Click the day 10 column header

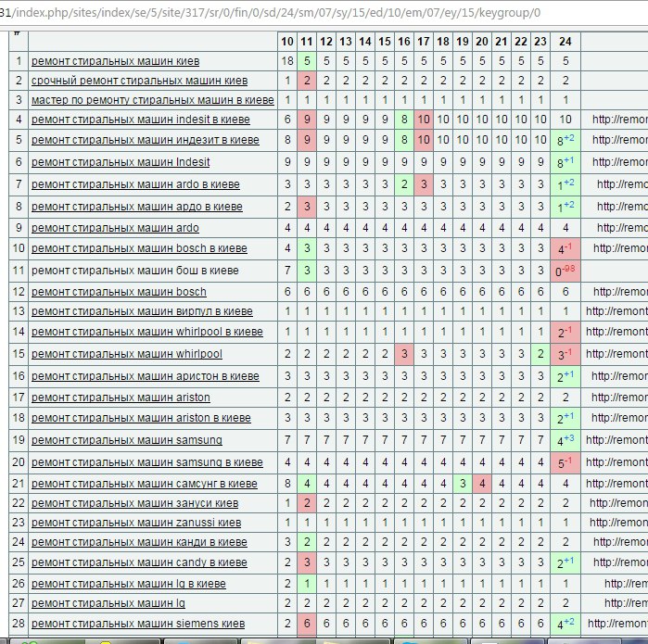(287, 42)
